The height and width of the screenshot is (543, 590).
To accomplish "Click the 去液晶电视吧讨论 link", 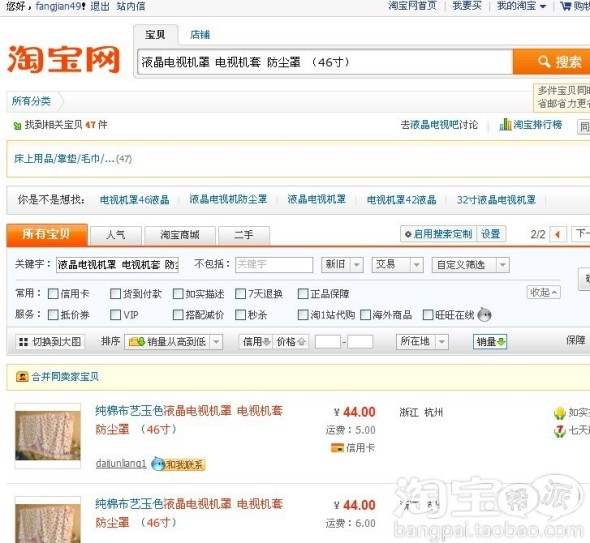I will (x=439, y=125).
